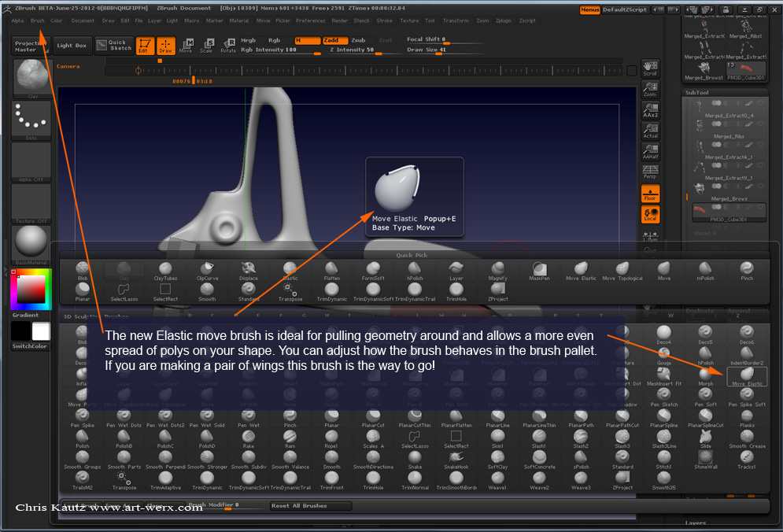Expand the Layers section header
The width and height of the screenshot is (783, 532).
tap(695, 523)
